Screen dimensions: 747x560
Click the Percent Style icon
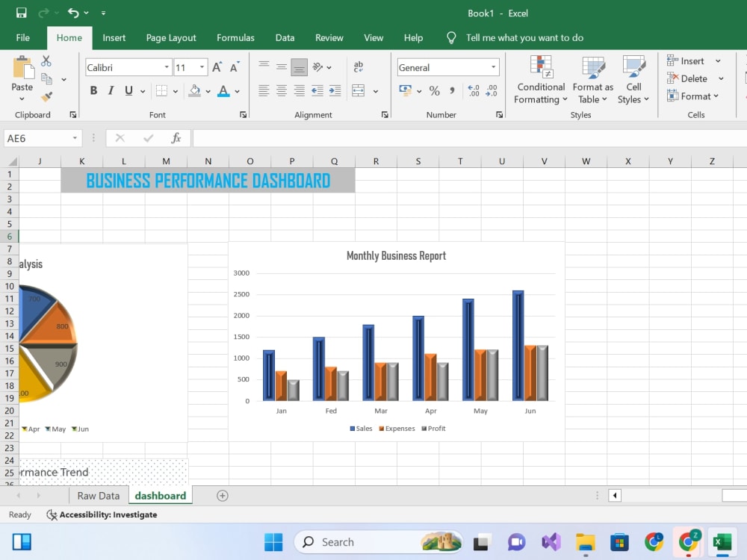pos(434,90)
